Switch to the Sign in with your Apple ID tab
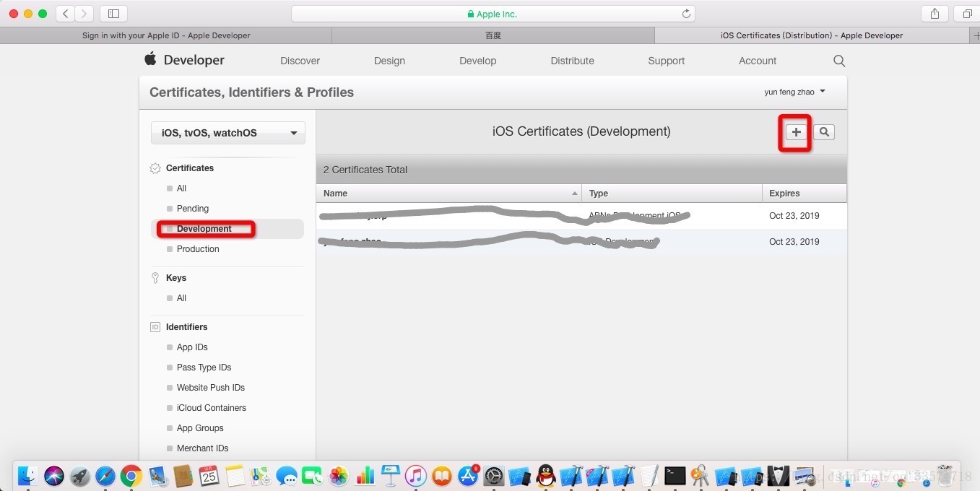Screen dimensions: 980x491 (166, 35)
